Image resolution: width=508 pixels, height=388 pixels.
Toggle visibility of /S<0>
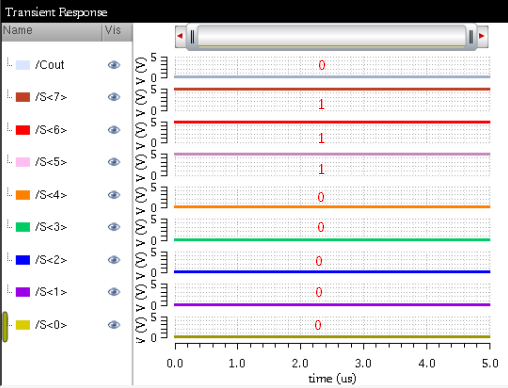(114, 325)
